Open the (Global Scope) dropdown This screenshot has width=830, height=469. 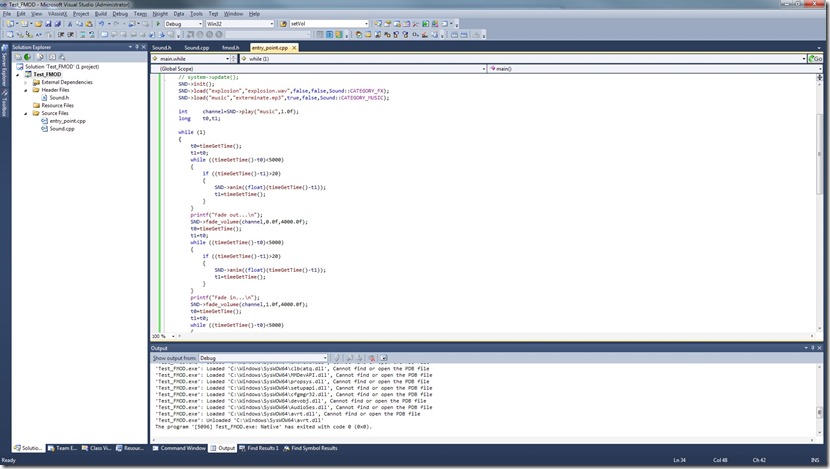tap(319, 69)
